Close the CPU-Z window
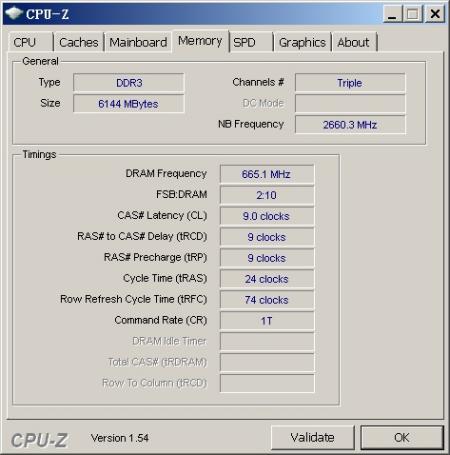This screenshot has width=450, height=455. [435, 14]
